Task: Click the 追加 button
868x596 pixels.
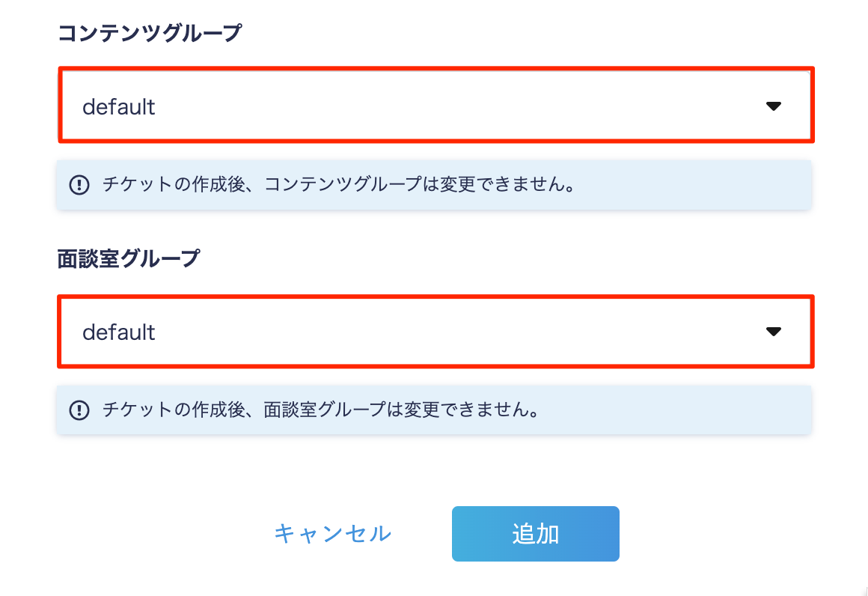Action: (535, 533)
